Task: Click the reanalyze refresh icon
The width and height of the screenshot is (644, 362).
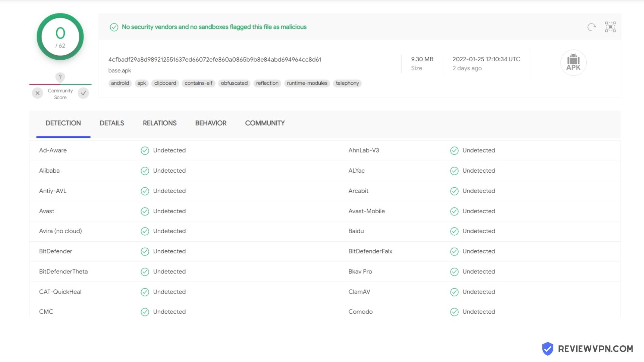Action: 592,27
